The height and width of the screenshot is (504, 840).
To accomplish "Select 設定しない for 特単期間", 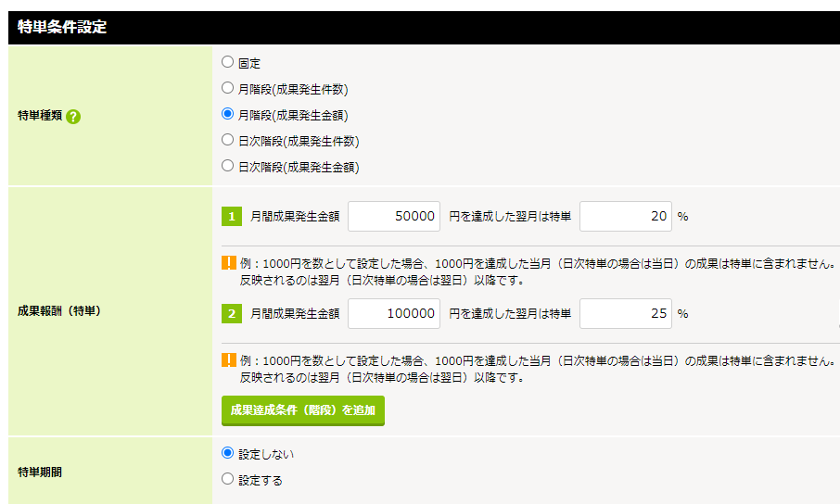I will (228, 454).
